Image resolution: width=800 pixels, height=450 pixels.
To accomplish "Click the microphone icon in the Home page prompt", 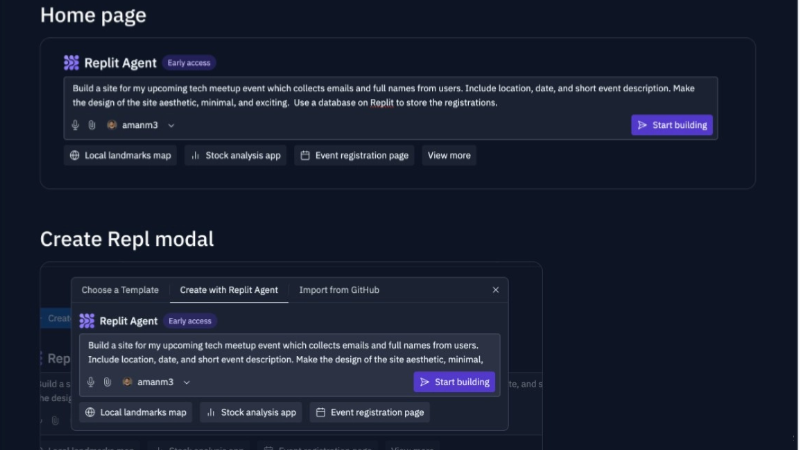I will tap(75, 125).
